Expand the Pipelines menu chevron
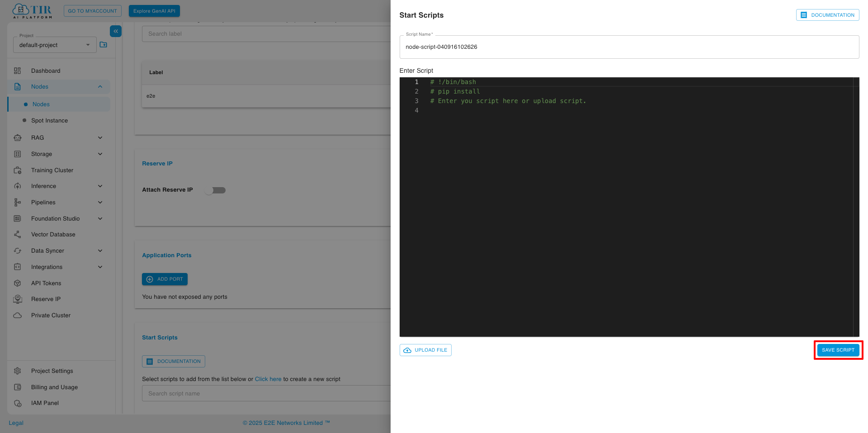This screenshot has width=868, height=433. (x=100, y=202)
